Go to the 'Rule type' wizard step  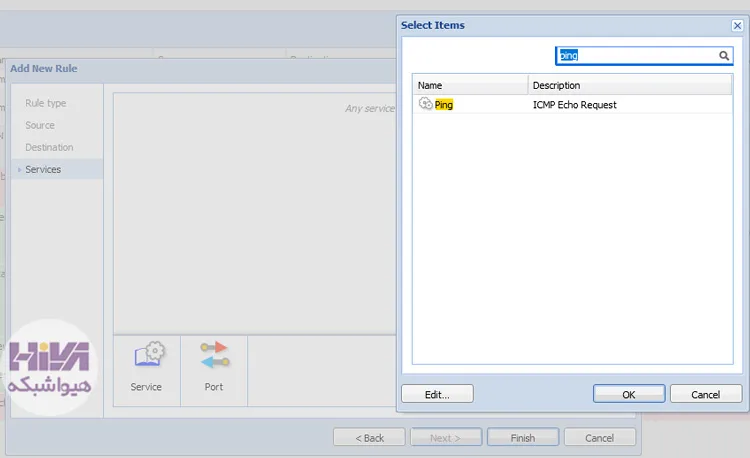pos(45,103)
